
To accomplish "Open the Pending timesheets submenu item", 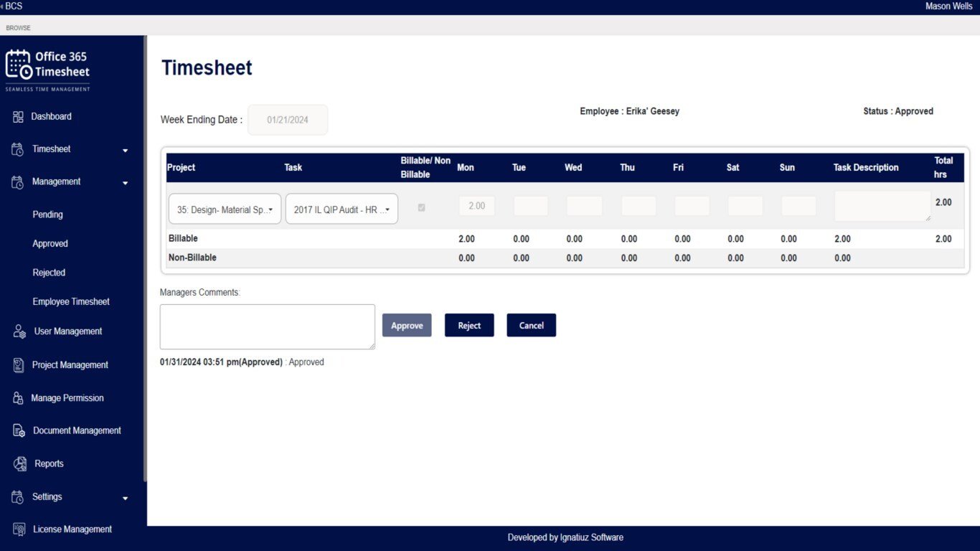I will pos(47,215).
